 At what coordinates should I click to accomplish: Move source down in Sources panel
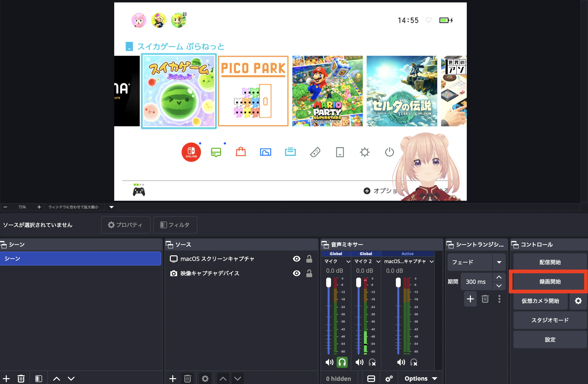[238, 379]
